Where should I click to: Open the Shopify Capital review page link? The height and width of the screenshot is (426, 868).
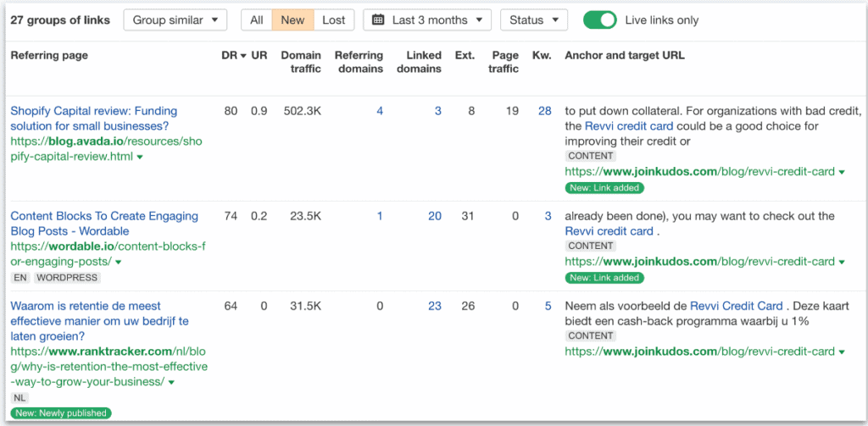pos(94,119)
